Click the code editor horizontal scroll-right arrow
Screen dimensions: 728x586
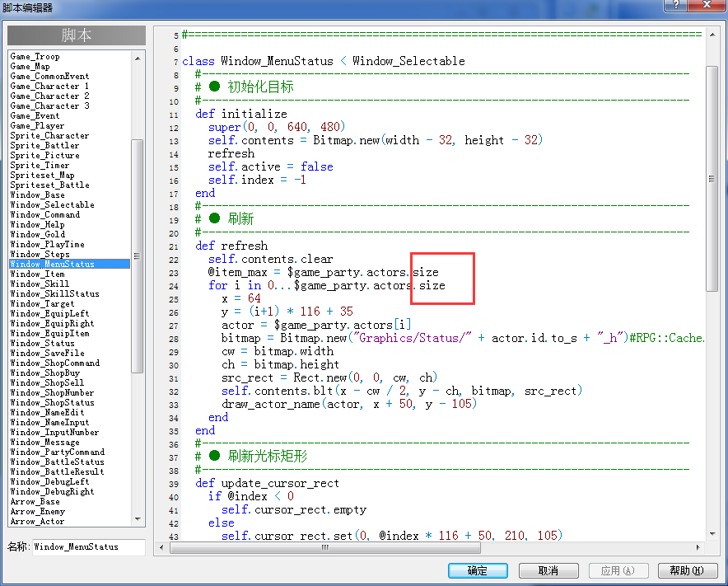click(x=698, y=547)
